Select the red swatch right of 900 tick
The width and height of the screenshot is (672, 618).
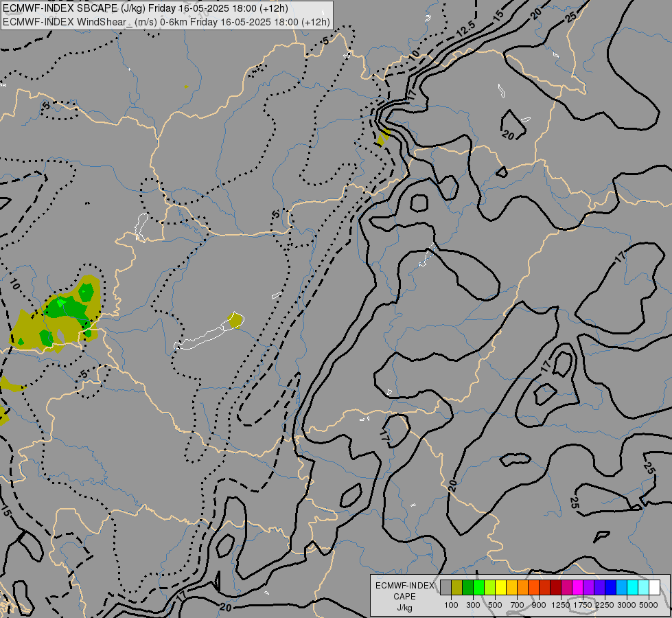click(545, 587)
